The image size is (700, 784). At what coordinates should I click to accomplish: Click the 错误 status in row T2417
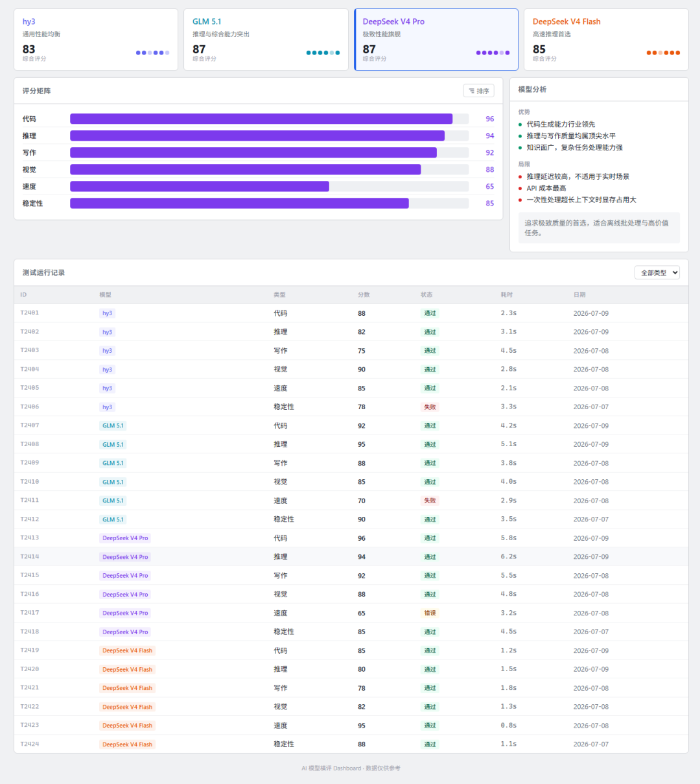click(430, 613)
